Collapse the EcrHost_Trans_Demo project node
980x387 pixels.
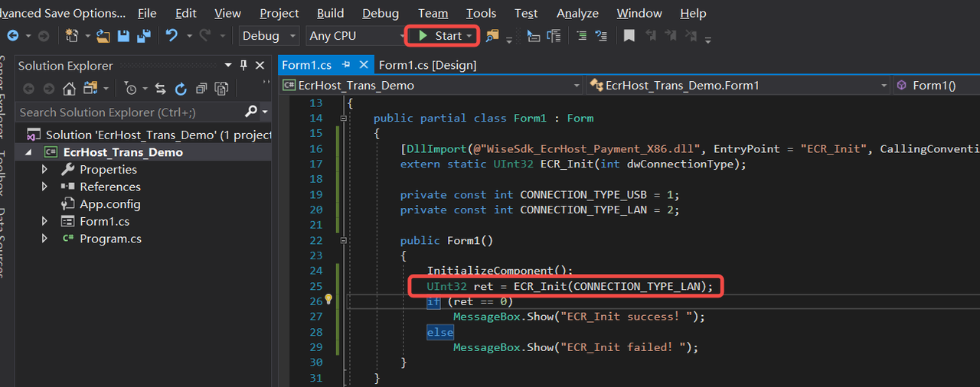[x=28, y=152]
